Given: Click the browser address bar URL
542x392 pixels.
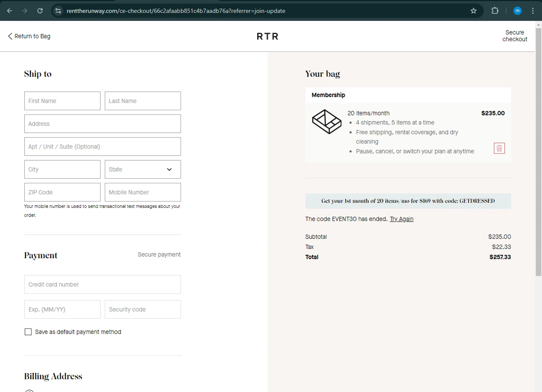Looking at the screenshot, I should pos(176,11).
